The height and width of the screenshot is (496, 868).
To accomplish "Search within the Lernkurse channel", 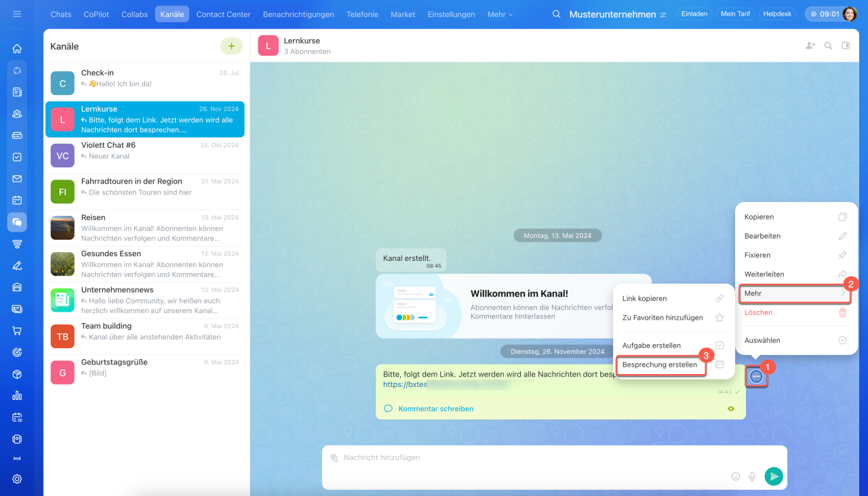I will click(x=828, y=46).
